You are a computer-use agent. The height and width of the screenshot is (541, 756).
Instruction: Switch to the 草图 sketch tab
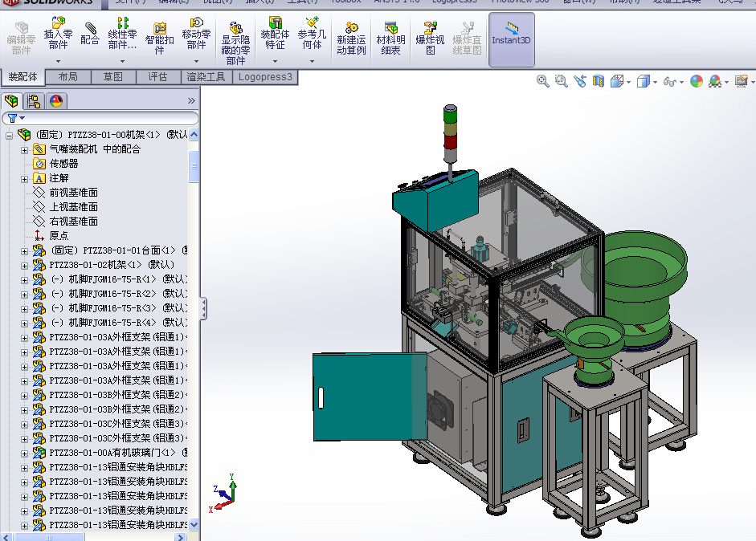[112, 77]
